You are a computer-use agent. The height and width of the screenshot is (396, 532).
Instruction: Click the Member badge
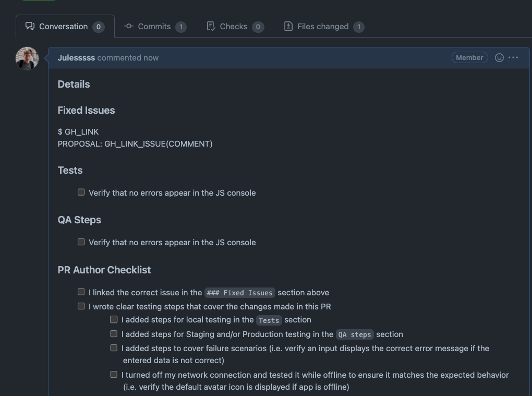[x=469, y=58]
